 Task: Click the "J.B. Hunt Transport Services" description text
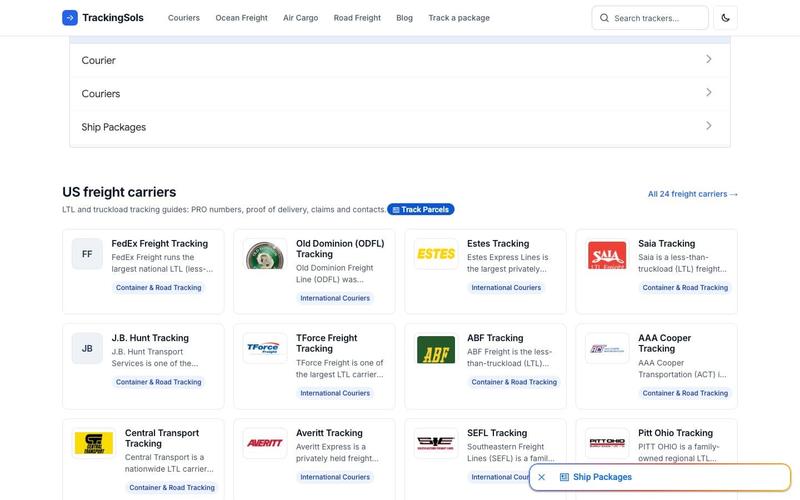click(155, 358)
